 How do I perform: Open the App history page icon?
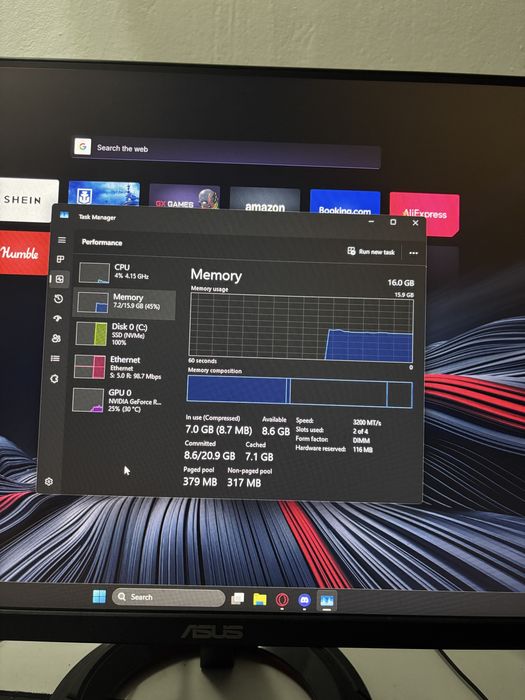58,299
